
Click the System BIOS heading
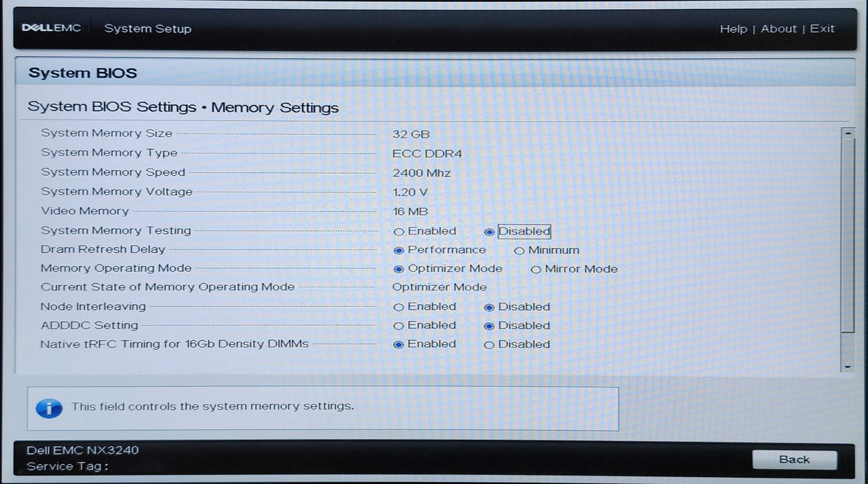click(x=83, y=73)
